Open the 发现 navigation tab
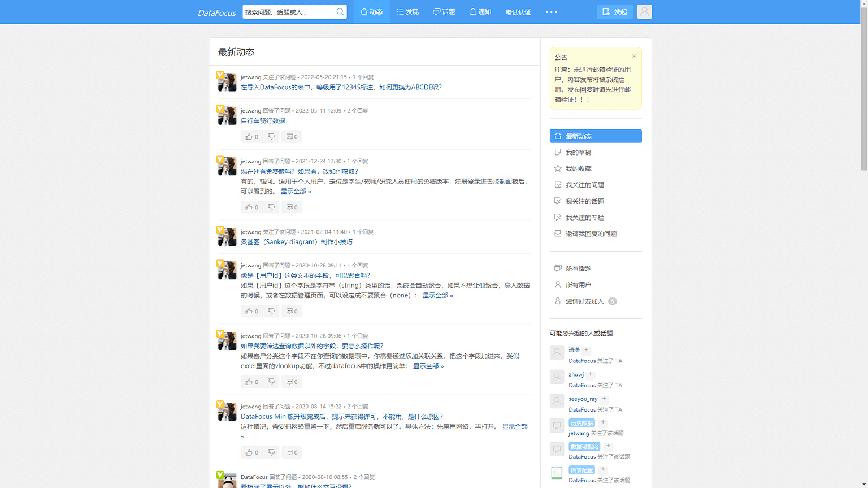The height and width of the screenshot is (488, 868). pyautogui.click(x=408, y=12)
